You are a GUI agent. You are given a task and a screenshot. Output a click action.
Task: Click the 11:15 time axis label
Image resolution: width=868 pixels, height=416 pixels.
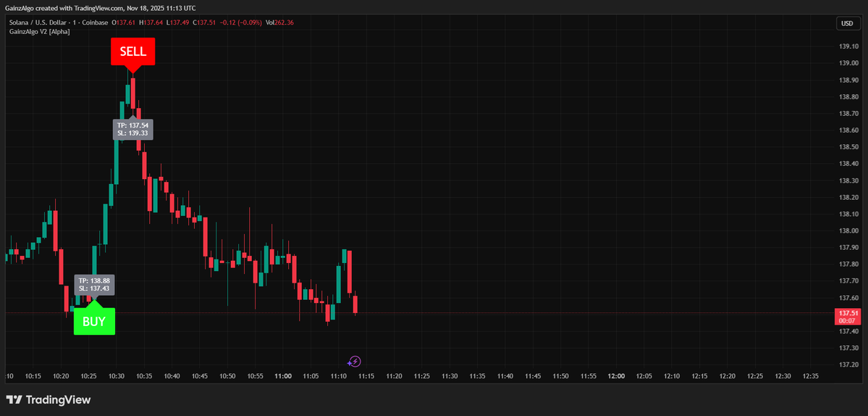tap(366, 376)
